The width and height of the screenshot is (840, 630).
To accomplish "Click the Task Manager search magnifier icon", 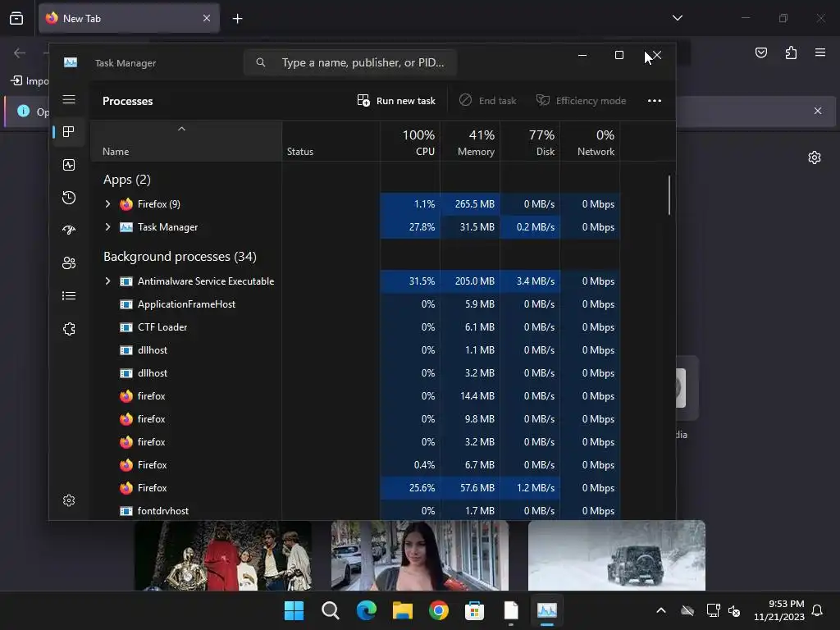I will (260, 62).
